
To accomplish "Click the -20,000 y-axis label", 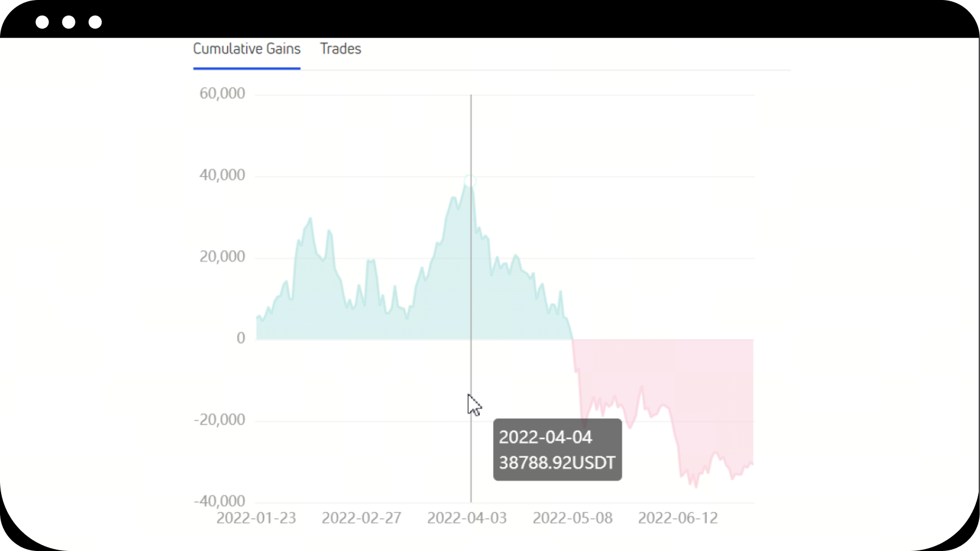I will (219, 420).
